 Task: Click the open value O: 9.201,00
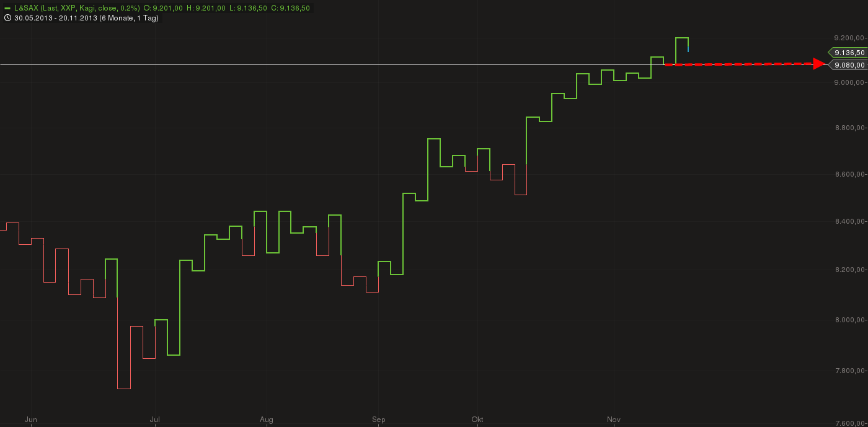click(x=162, y=8)
